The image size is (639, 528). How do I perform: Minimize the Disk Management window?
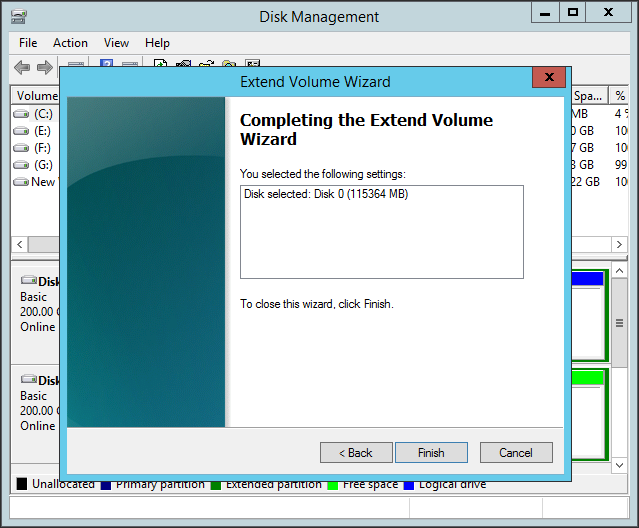(x=545, y=13)
